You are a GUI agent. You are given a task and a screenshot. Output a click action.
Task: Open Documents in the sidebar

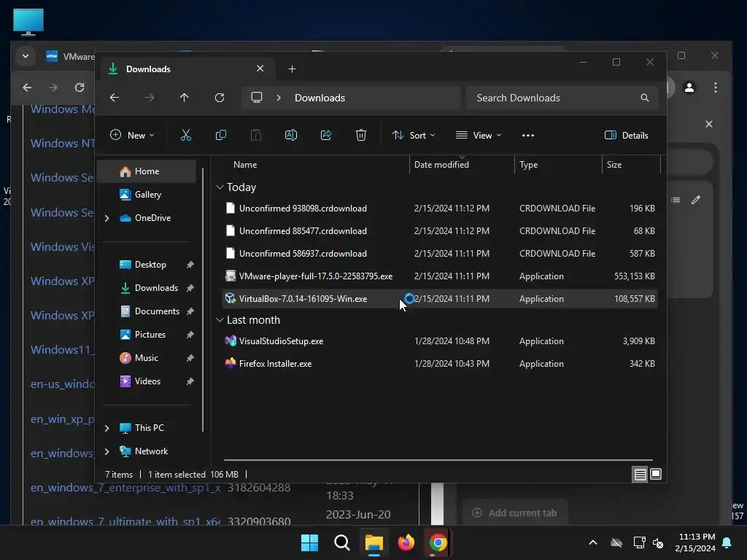tap(157, 311)
